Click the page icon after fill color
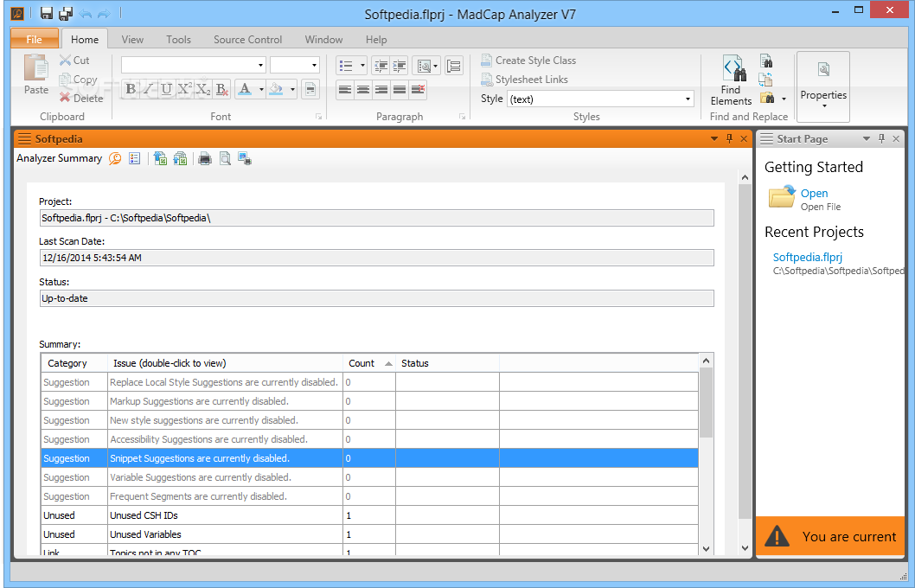The width and height of the screenshot is (915, 588). 310,89
